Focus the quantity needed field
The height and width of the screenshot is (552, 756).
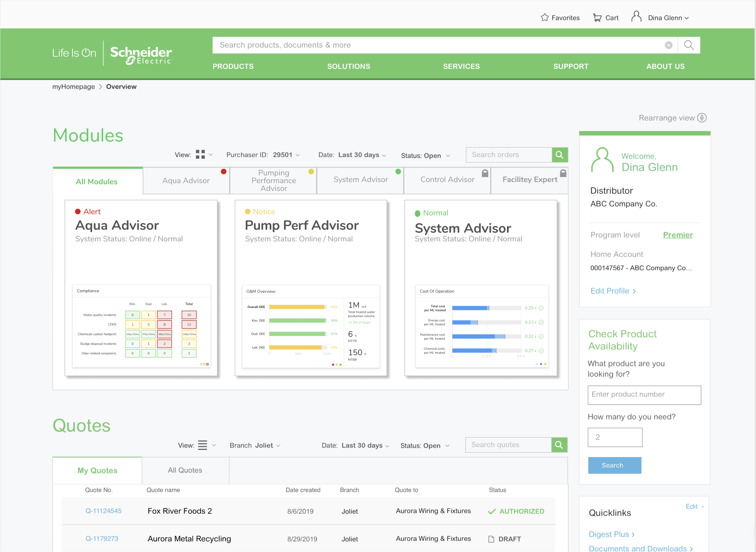pos(615,437)
